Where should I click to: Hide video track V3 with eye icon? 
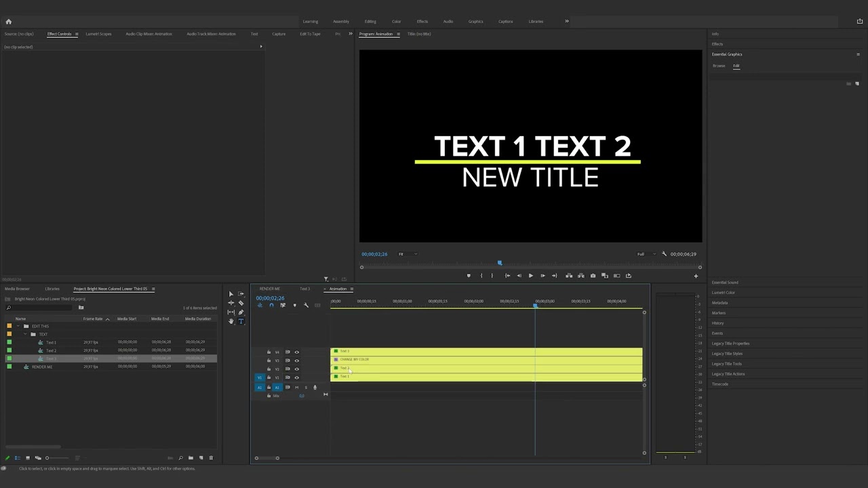(296, 361)
